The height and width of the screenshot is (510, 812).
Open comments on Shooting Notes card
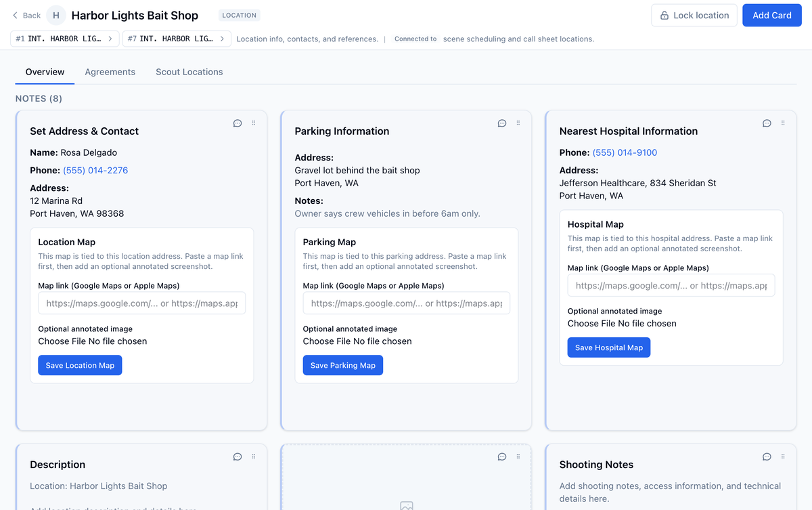click(x=767, y=456)
